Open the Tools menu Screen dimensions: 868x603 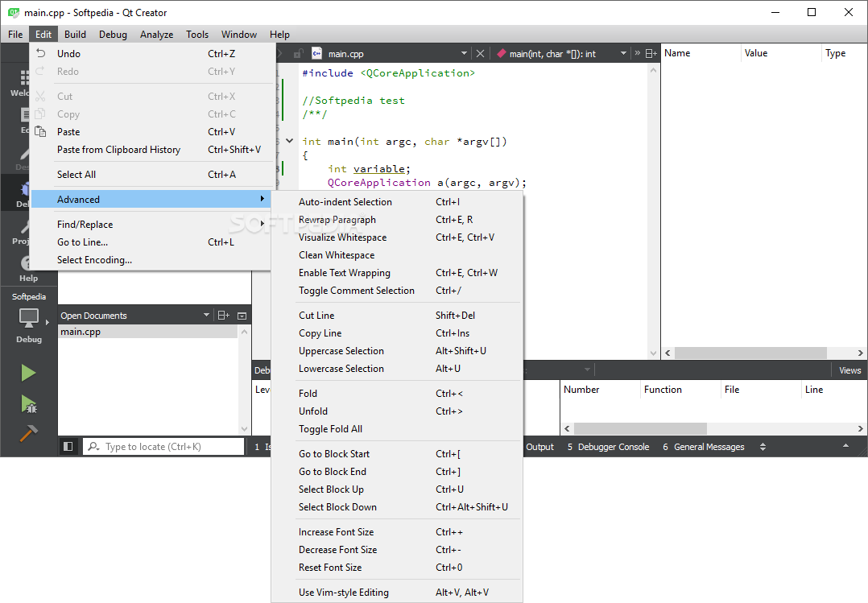coord(197,35)
